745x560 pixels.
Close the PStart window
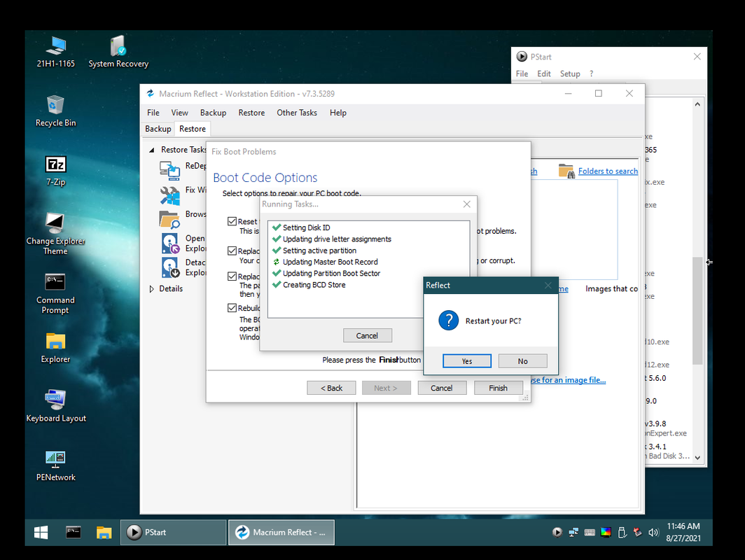[697, 57]
